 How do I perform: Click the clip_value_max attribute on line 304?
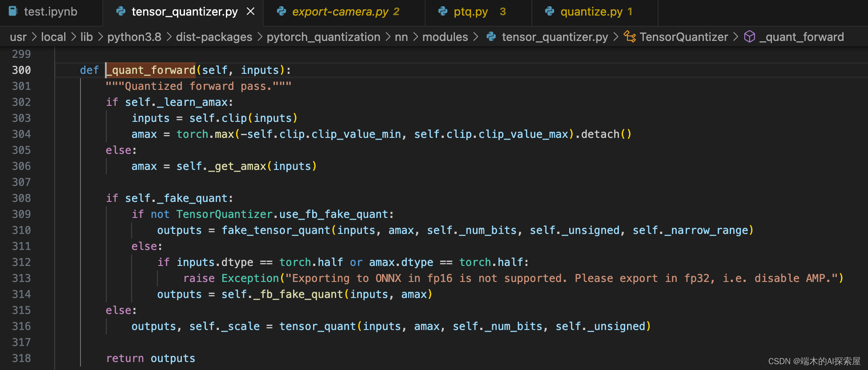coord(523,134)
